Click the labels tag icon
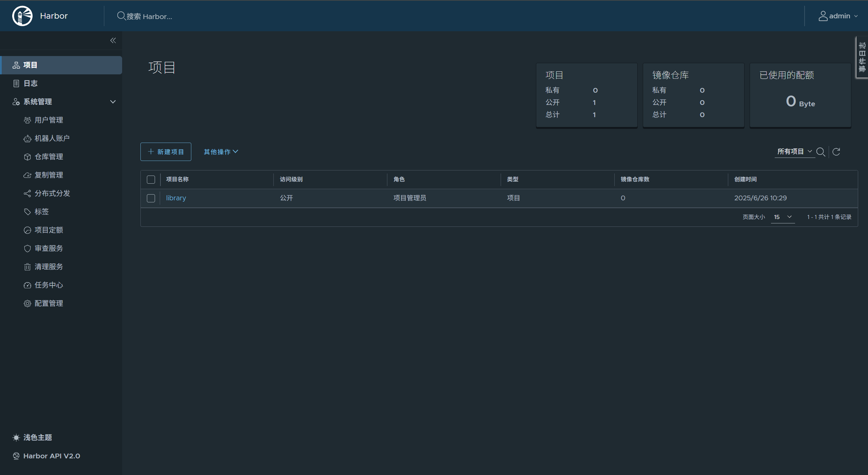 click(x=27, y=212)
